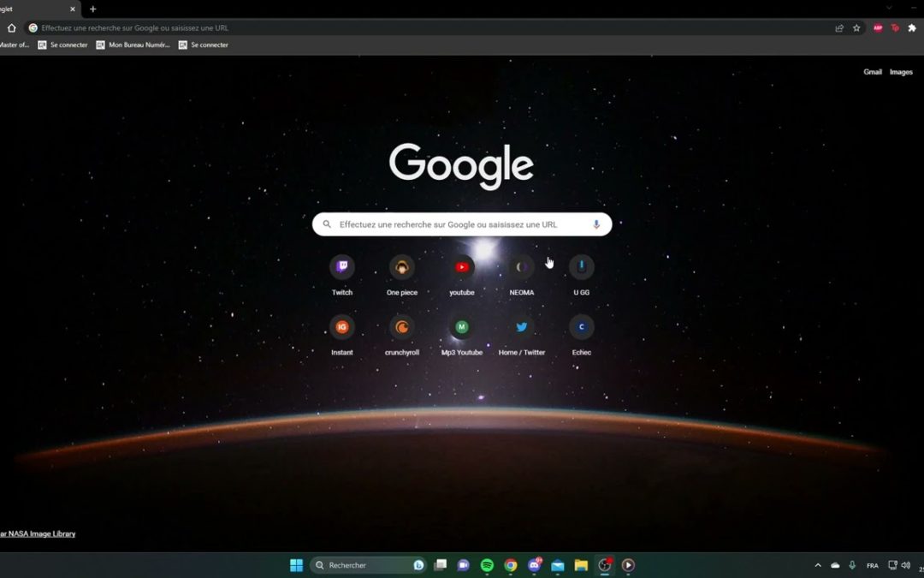This screenshot has width=924, height=578.
Task: Bookmark this page with the star icon
Action: (856, 27)
